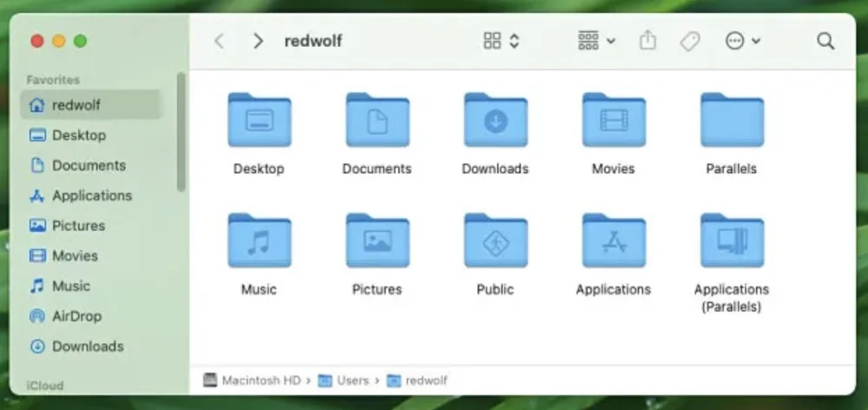Close the Finder window with red button
This screenshot has height=410, width=868.
pyautogui.click(x=37, y=41)
